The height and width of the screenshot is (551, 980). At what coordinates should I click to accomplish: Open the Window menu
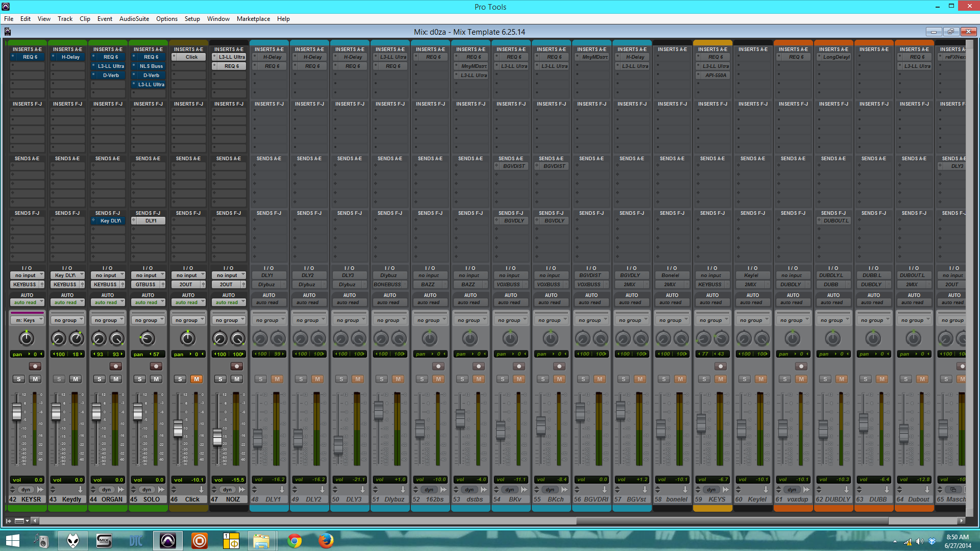pos(218,19)
